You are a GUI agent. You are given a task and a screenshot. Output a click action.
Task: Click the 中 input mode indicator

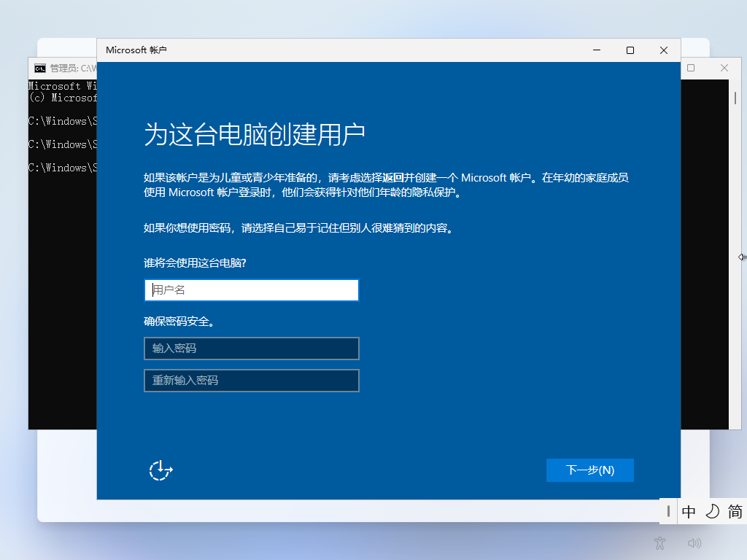689,512
